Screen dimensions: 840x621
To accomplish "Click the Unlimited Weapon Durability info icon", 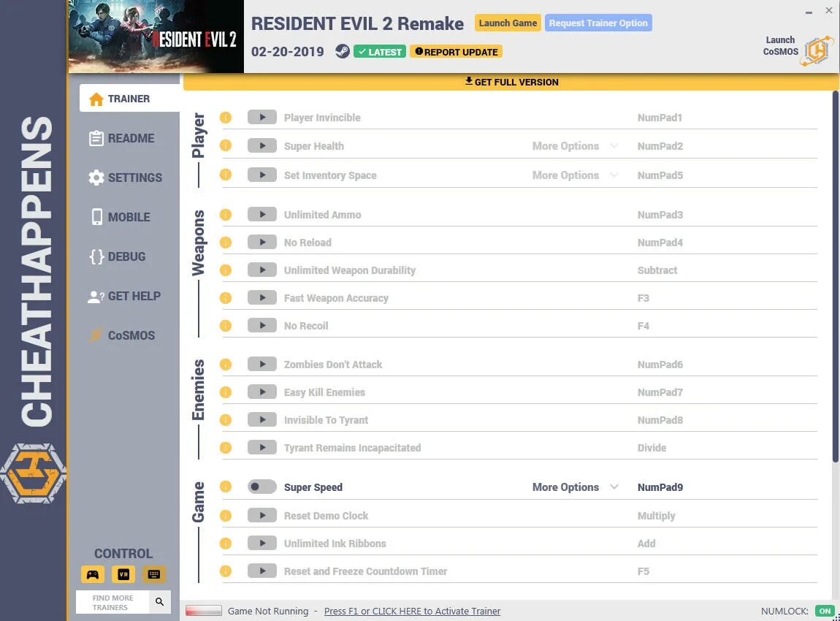I will coord(226,270).
